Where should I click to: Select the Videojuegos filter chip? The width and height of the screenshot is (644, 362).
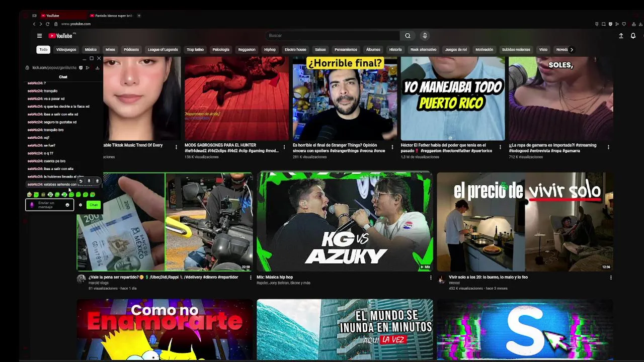tap(66, 50)
